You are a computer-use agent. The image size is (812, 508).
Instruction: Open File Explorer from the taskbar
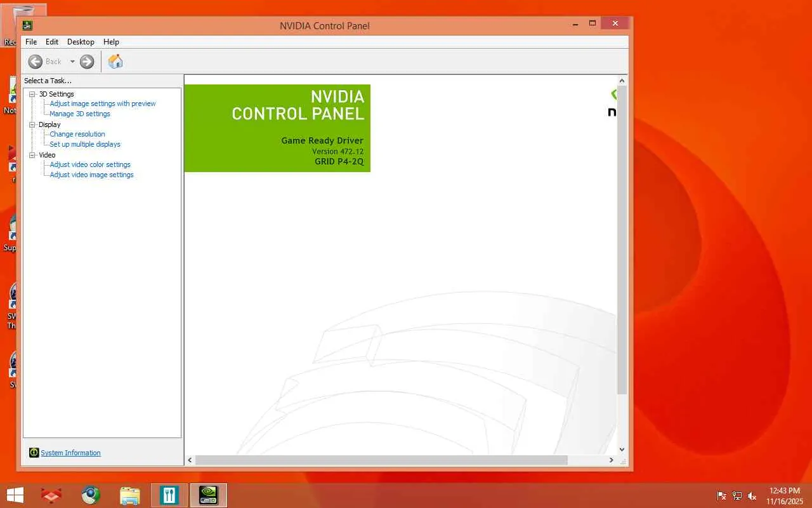pyautogui.click(x=130, y=495)
